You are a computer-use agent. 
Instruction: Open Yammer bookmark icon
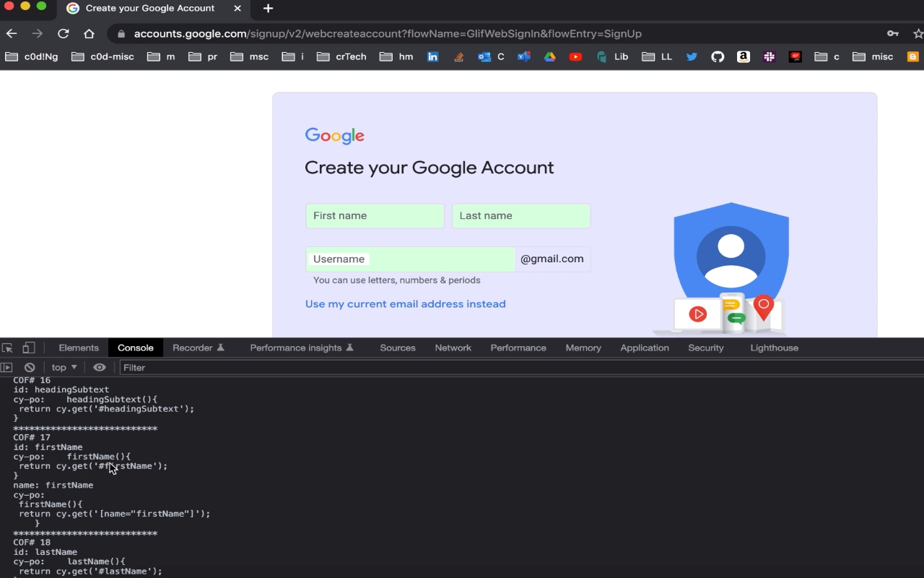tap(524, 56)
